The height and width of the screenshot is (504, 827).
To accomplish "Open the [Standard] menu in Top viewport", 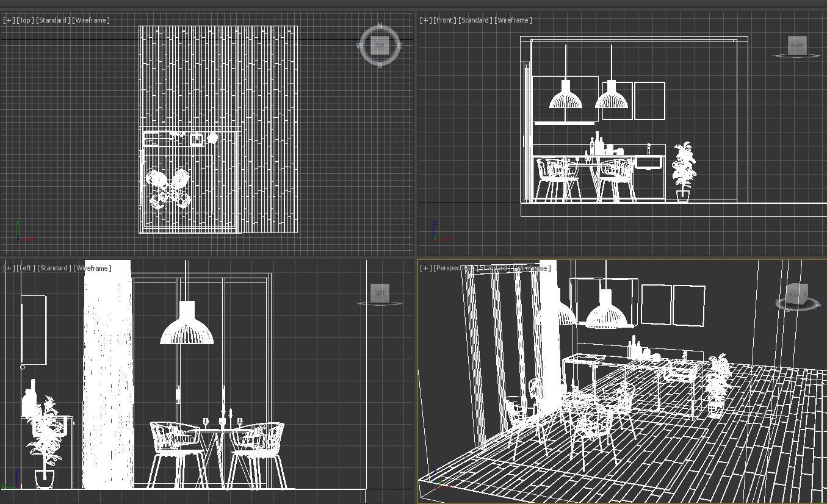I will (52, 20).
